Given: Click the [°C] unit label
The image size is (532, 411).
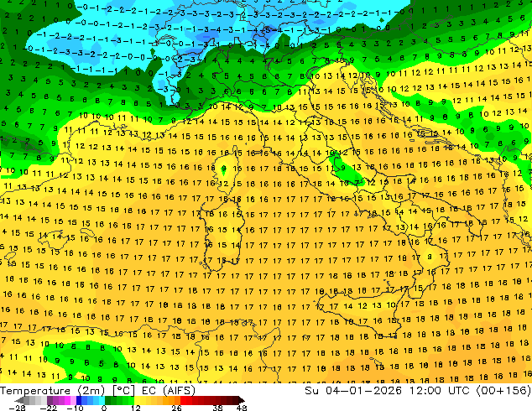Looking at the screenshot, I should [123, 391].
